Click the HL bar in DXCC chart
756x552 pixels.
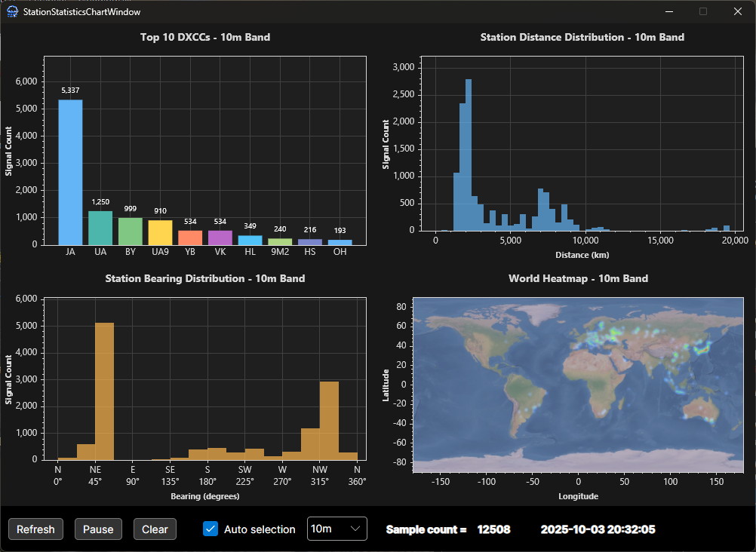tap(250, 241)
